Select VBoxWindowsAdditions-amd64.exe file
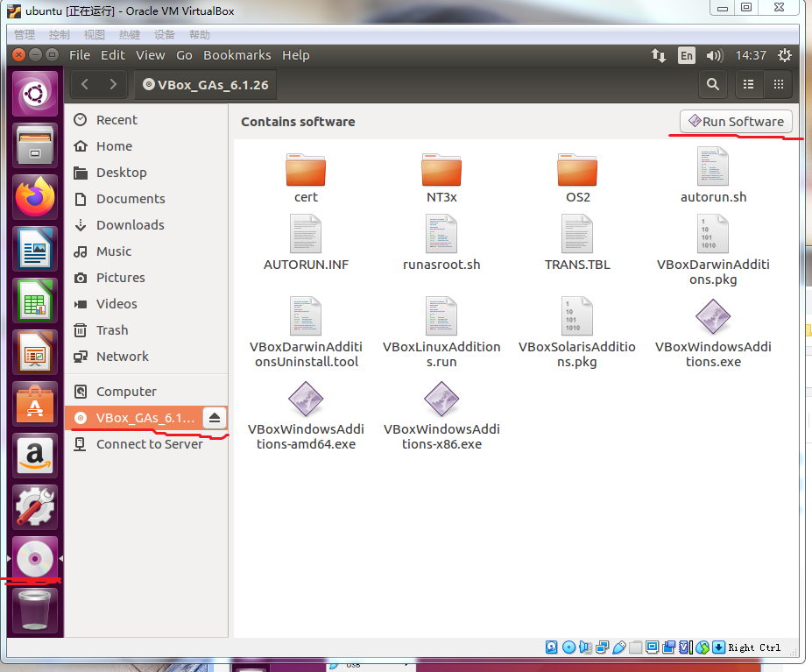812x672 pixels. point(306,415)
